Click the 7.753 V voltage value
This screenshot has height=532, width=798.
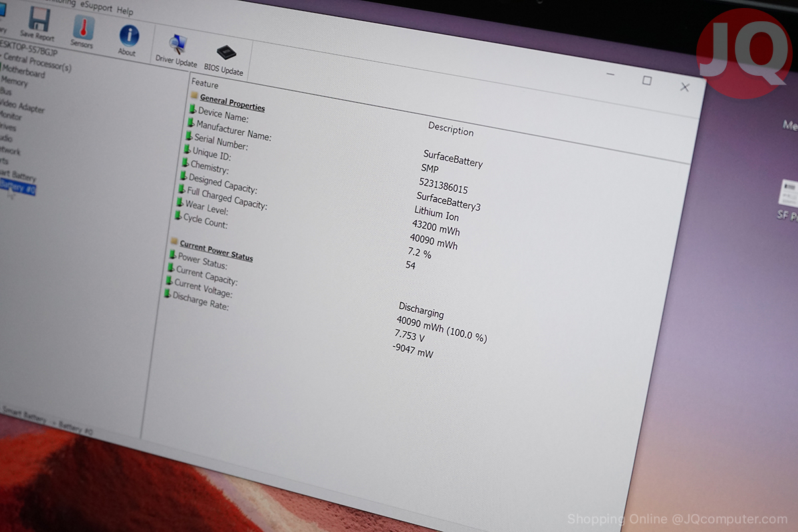(x=410, y=335)
